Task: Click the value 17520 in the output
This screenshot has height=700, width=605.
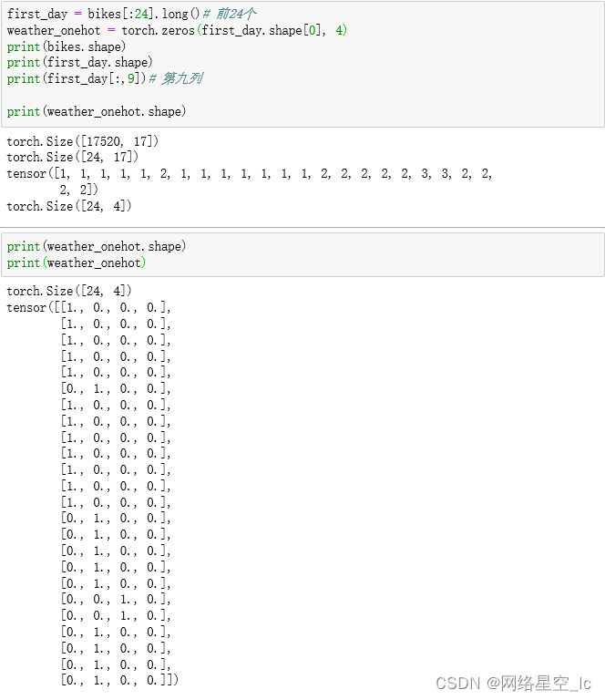Action: tap(104, 141)
